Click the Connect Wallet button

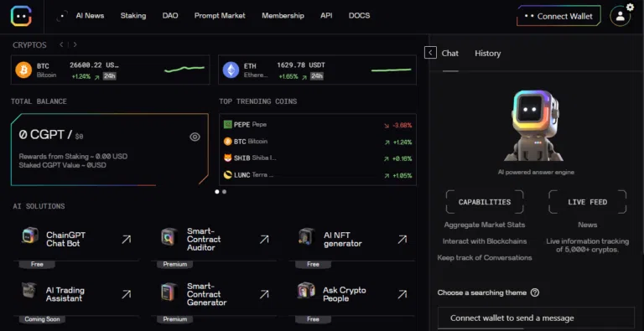[558, 17]
